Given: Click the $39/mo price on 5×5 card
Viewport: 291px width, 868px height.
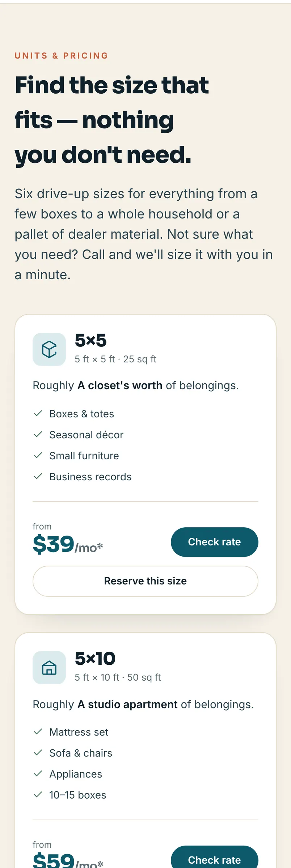Looking at the screenshot, I should click(68, 545).
